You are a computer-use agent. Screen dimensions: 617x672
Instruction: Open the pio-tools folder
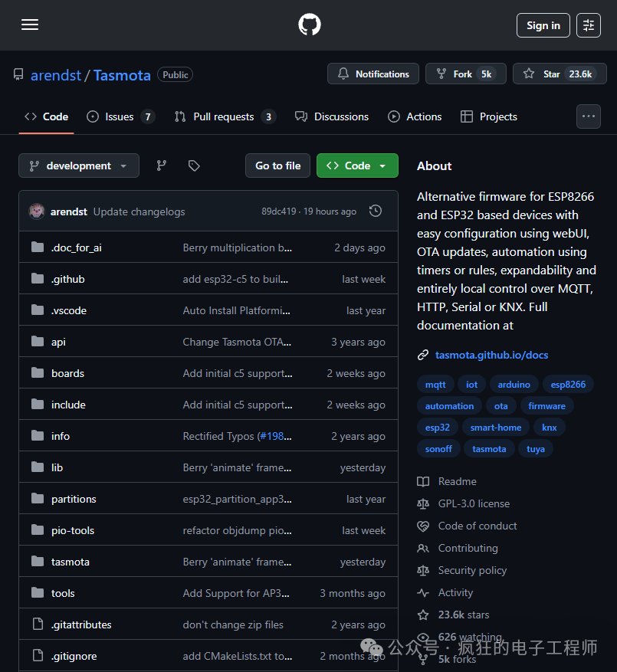73,530
